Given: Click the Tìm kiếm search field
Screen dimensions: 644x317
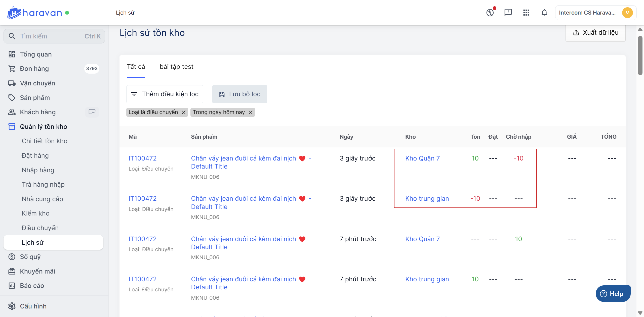Looking at the screenshot, I should pos(54,36).
